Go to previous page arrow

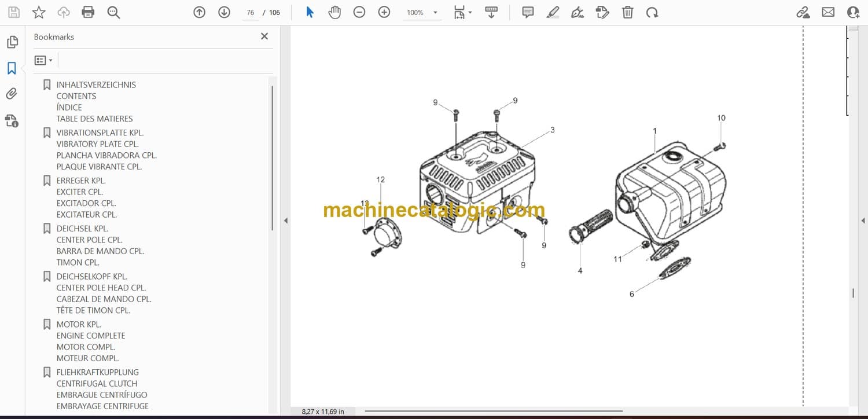coord(200,12)
